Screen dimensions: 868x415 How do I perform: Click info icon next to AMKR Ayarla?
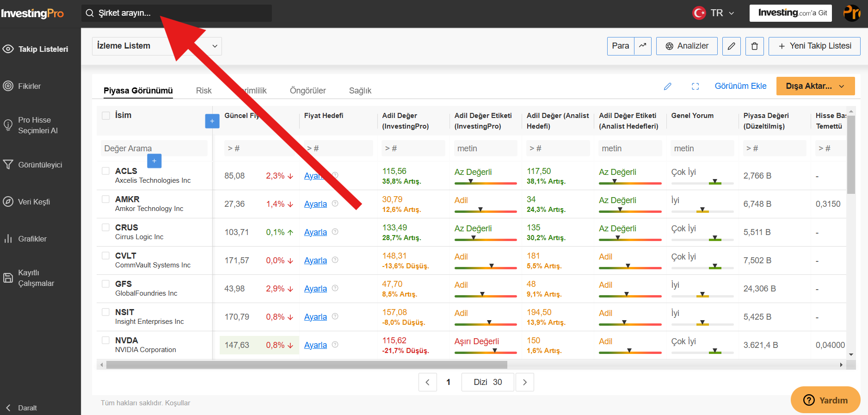tap(335, 204)
